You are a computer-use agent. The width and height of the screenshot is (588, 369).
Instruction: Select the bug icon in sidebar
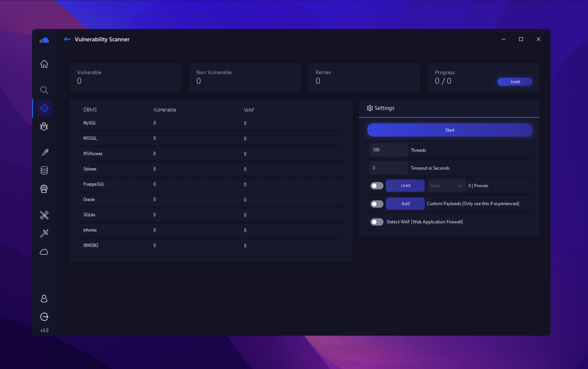44,126
